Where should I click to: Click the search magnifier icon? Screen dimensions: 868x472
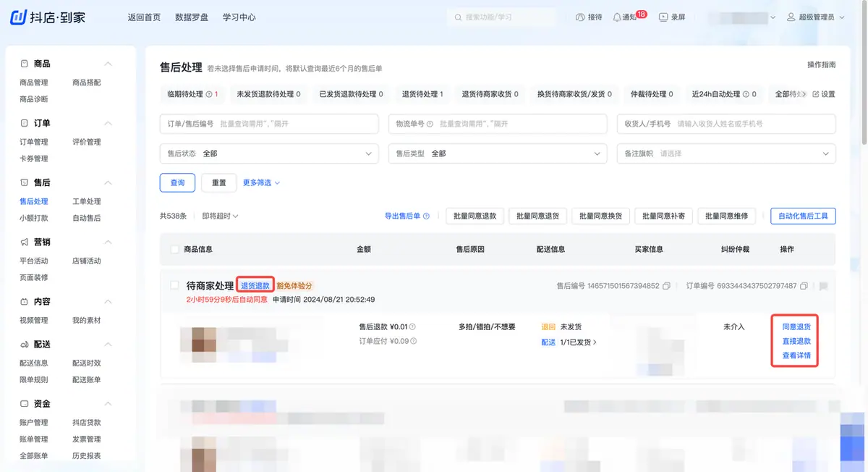tap(458, 17)
